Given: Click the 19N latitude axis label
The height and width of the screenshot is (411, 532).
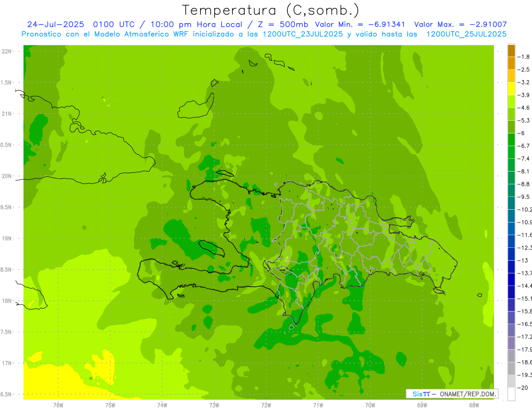Looking at the screenshot, I should pos(7,239).
